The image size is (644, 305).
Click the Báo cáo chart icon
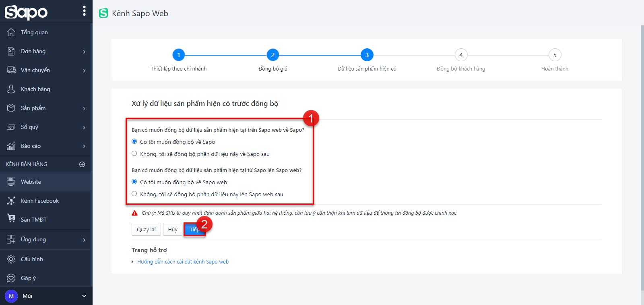tap(11, 146)
